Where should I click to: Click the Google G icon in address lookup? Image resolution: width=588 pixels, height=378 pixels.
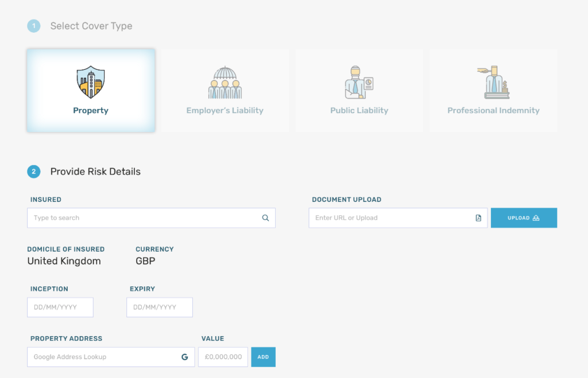pos(184,357)
